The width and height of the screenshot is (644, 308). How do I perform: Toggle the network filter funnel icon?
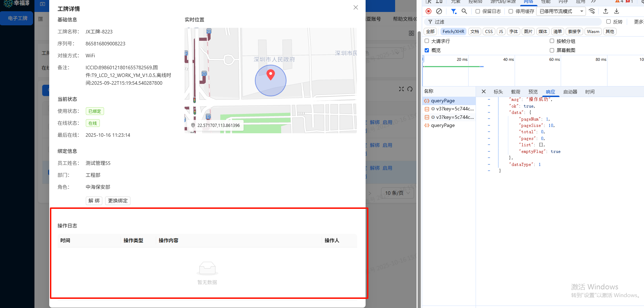(x=454, y=11)
